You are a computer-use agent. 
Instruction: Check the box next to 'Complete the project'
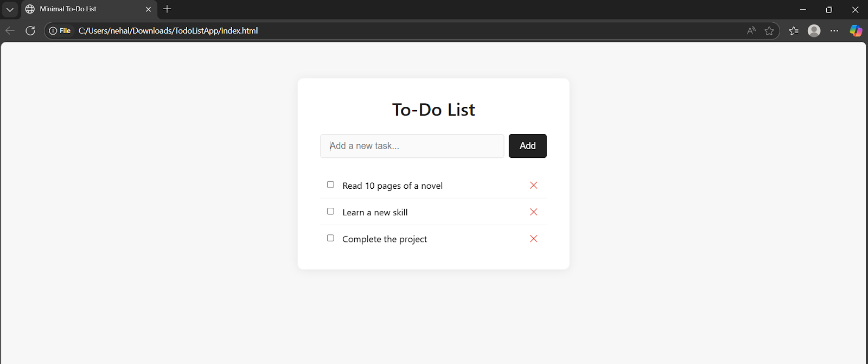coord(330,238)
